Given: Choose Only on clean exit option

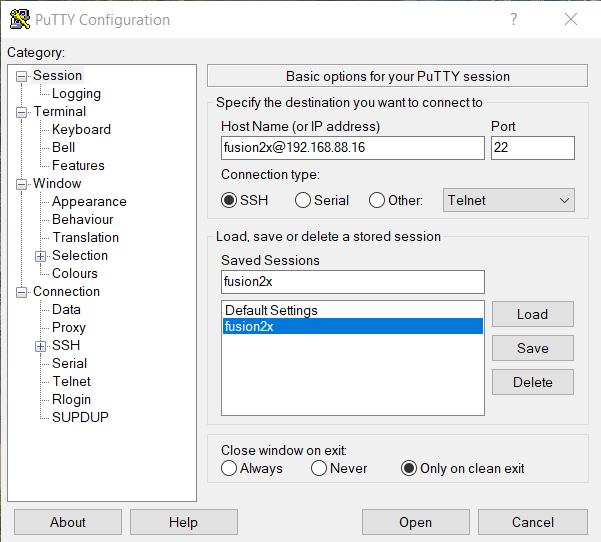Looking at the screenshot, I should tap(409, 468).
